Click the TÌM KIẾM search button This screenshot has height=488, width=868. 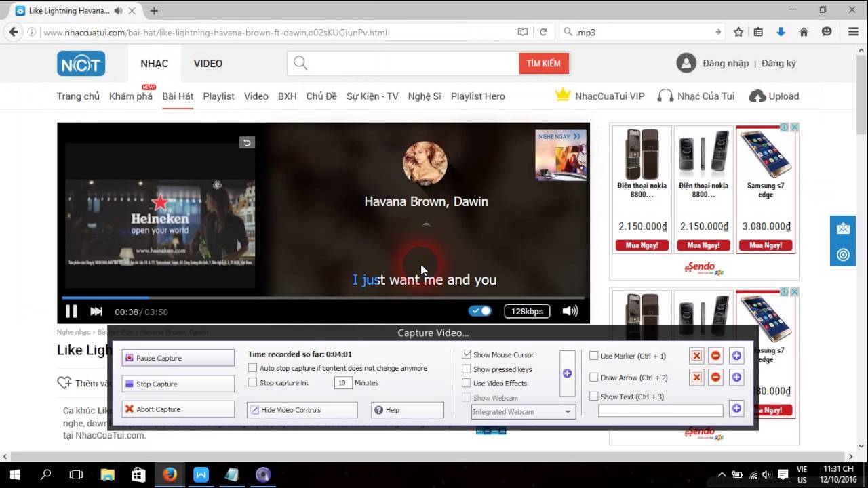click(x=544, y=63)
